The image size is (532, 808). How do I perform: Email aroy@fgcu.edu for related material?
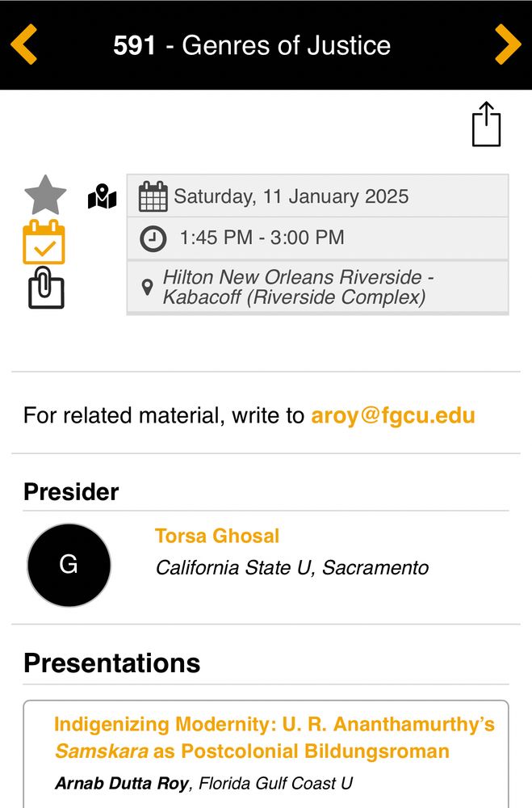(393, 415)
